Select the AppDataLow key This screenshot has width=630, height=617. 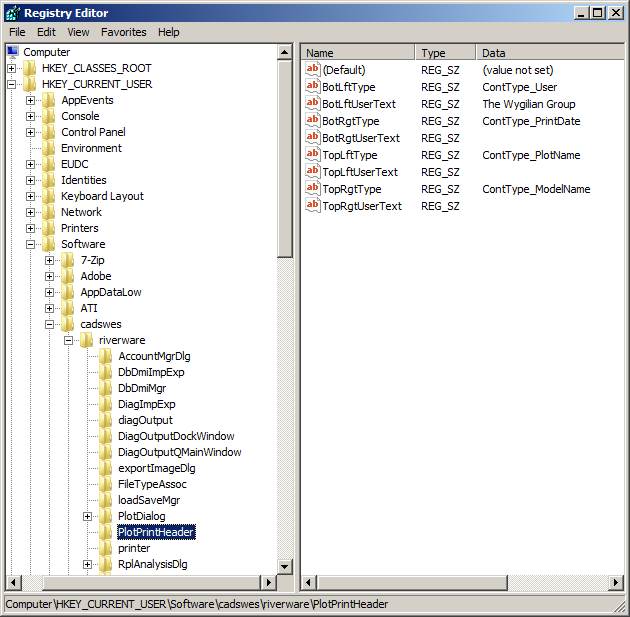click(110, 292)
